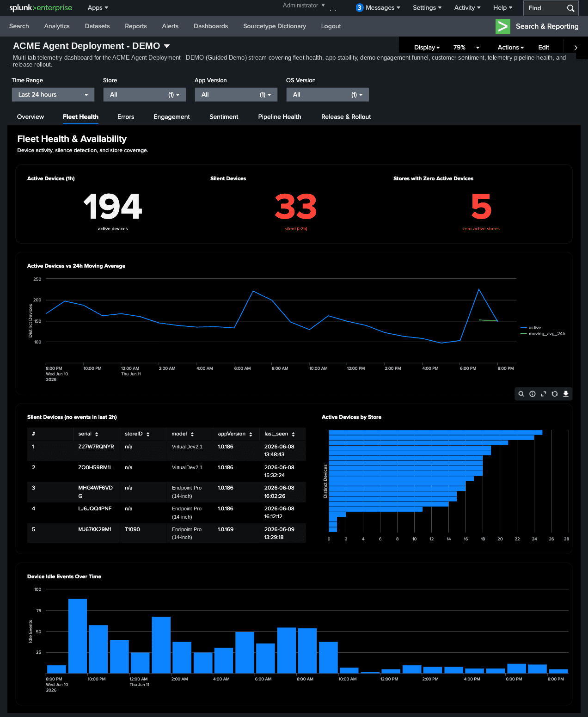Open the Store filter dropdown
Image resolution: width=588 pixels, height=717 pixels.
[x=145, y=95]
